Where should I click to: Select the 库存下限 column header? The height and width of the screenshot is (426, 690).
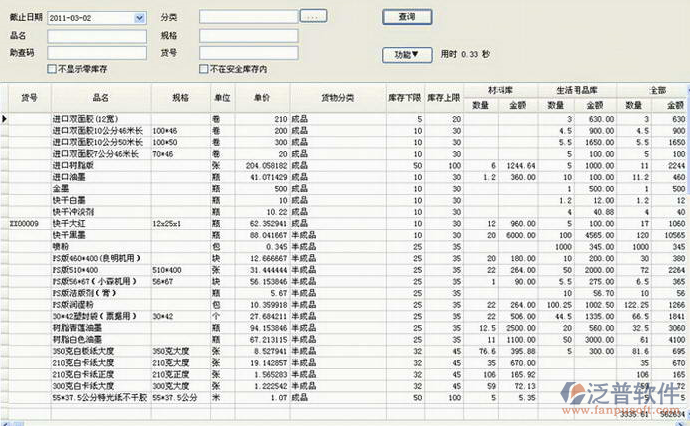point(406,97)
